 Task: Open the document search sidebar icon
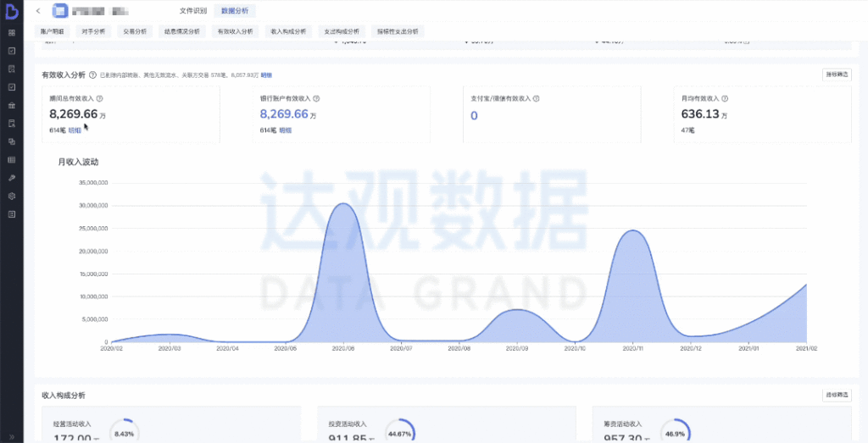pyautogui.click(x=12, y=69)
